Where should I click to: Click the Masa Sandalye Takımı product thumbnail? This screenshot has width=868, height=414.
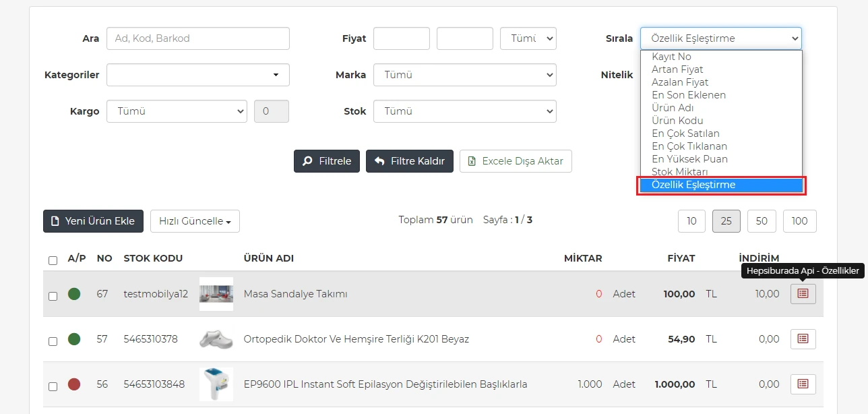[216, 294]
